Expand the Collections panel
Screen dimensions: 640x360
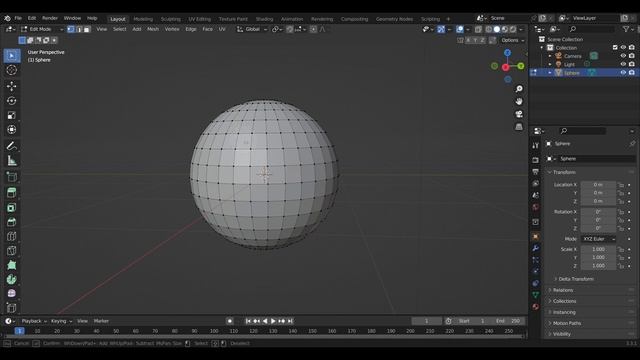(x=564, y=301)
